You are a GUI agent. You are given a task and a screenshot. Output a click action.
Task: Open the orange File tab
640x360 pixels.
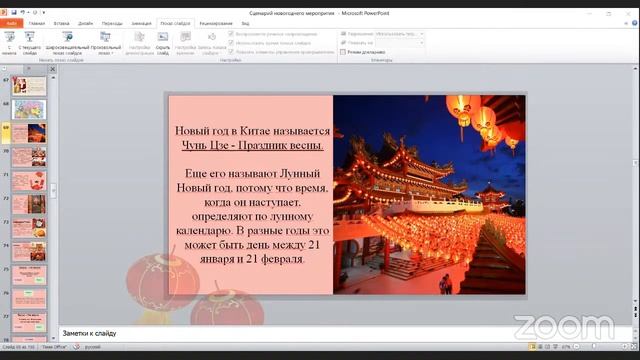point(11,23)
